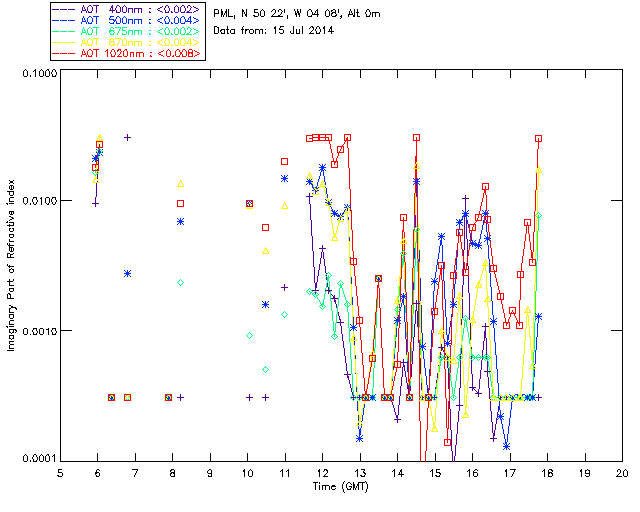This screenshot has width=640, height=512.
Task: Click the black plus marker near 0.03 at 7 GMT
Action: [127, 137]
